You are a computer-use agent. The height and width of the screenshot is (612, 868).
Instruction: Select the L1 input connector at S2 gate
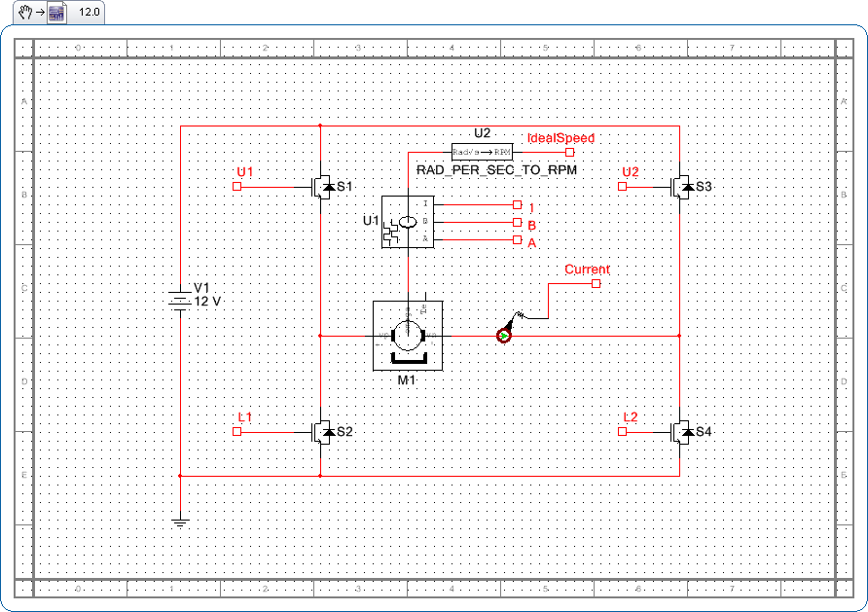[236, 431]
